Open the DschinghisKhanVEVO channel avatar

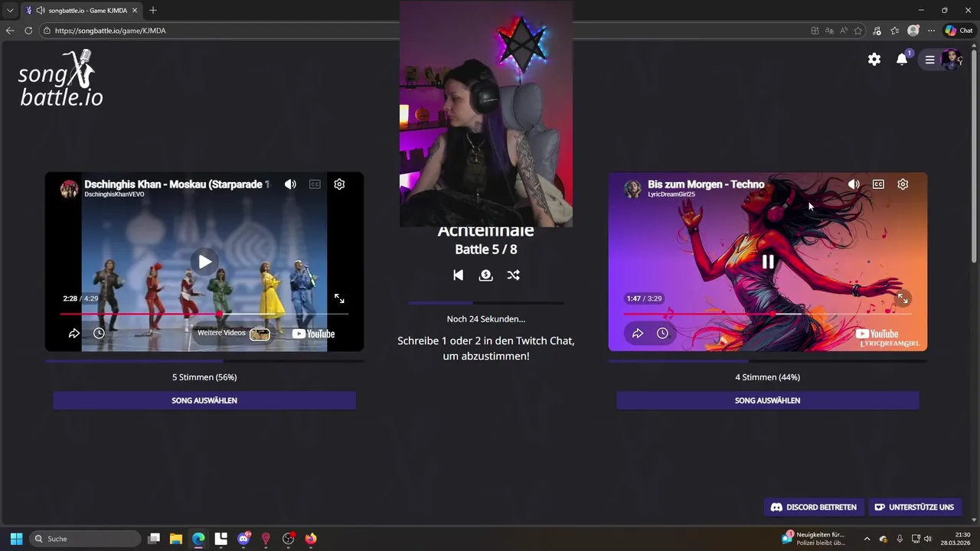(70, 188)
